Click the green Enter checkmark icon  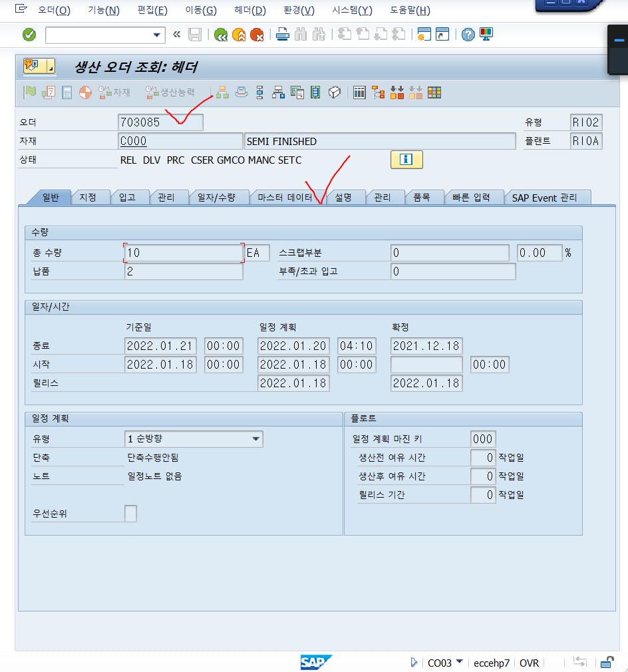[29, 35]
